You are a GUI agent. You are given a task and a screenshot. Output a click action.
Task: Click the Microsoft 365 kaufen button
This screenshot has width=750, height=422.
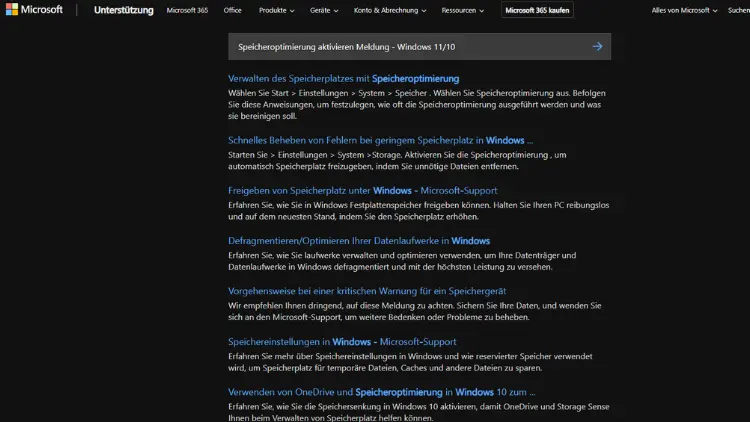[537, 10]
